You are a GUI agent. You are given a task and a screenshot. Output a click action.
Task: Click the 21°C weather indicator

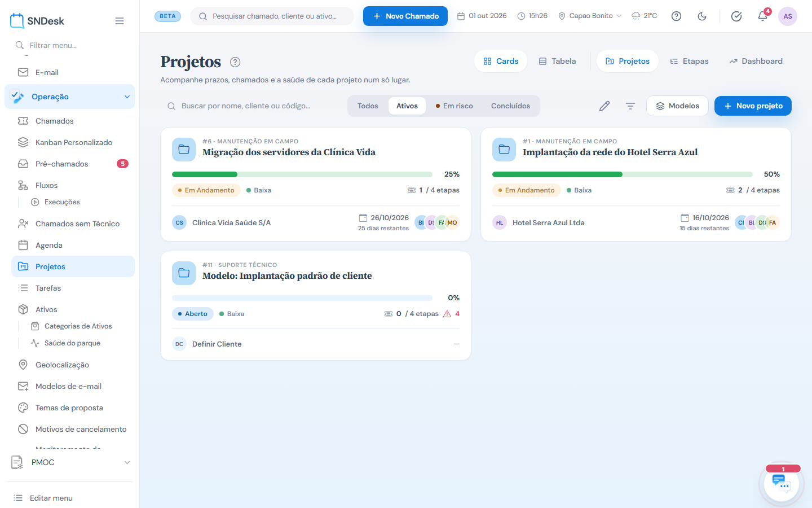tap(644, 16)
